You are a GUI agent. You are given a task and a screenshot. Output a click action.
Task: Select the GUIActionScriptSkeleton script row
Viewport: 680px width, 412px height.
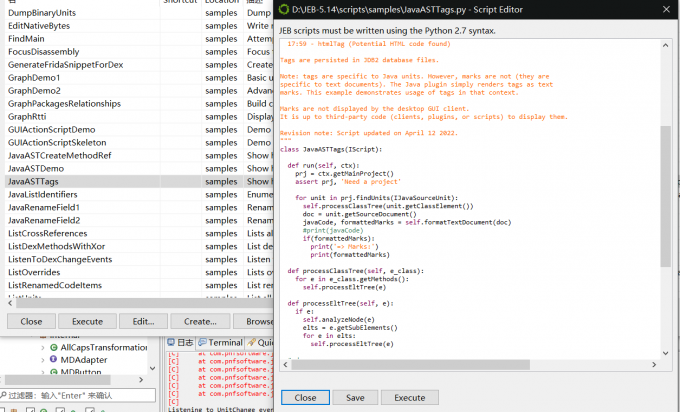click(x=139, y=143)
